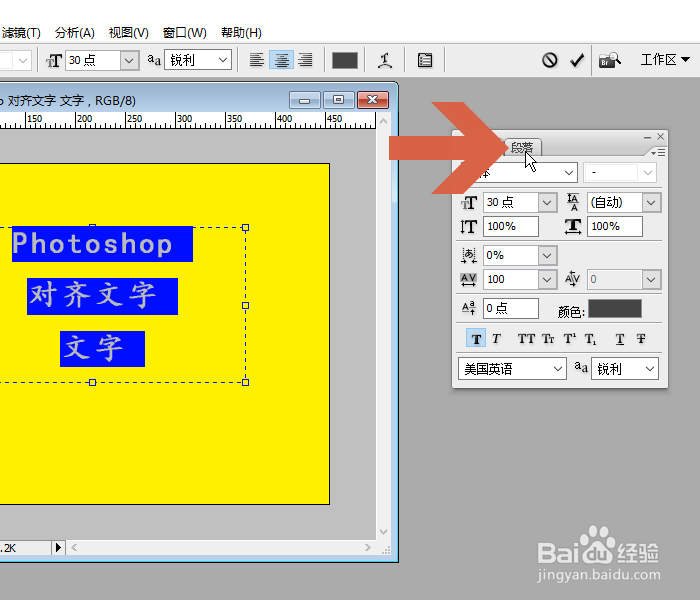Toggle faux bold in character panel

[x=476, y=339]
